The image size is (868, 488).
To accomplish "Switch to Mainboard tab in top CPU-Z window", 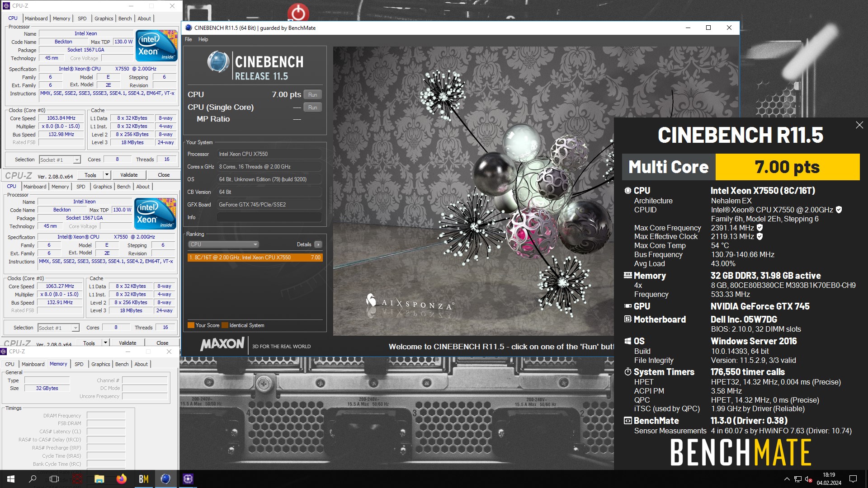I will [36, 19].
